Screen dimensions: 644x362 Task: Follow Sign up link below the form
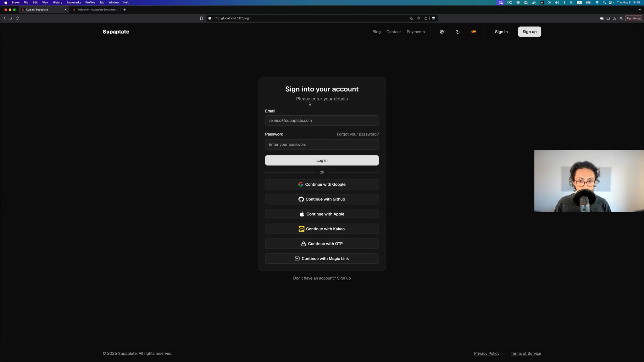tap(344, 278)
